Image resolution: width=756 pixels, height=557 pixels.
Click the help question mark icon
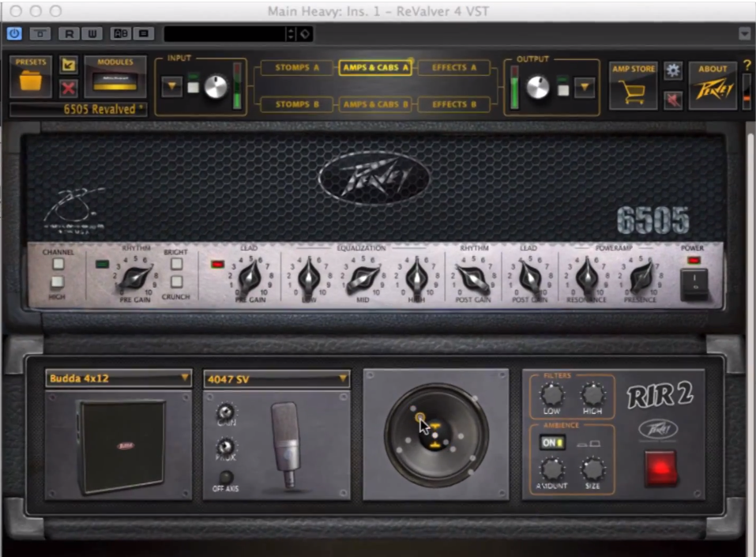(747, 65)
